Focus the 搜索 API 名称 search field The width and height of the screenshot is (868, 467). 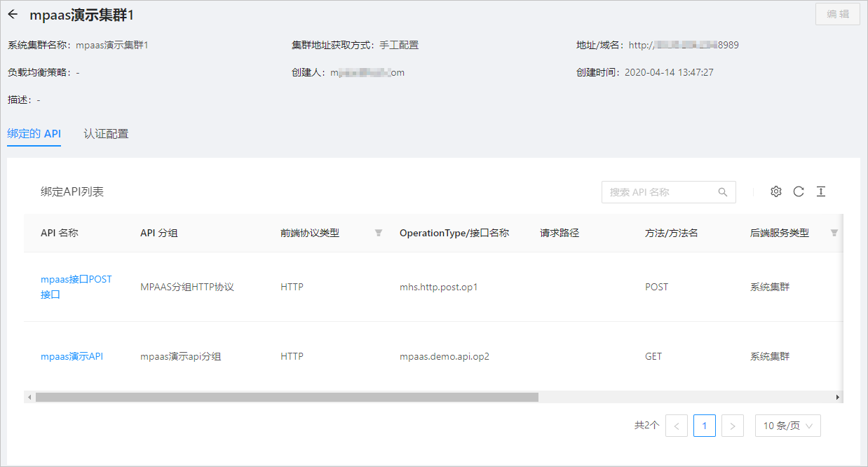[669, 192]
